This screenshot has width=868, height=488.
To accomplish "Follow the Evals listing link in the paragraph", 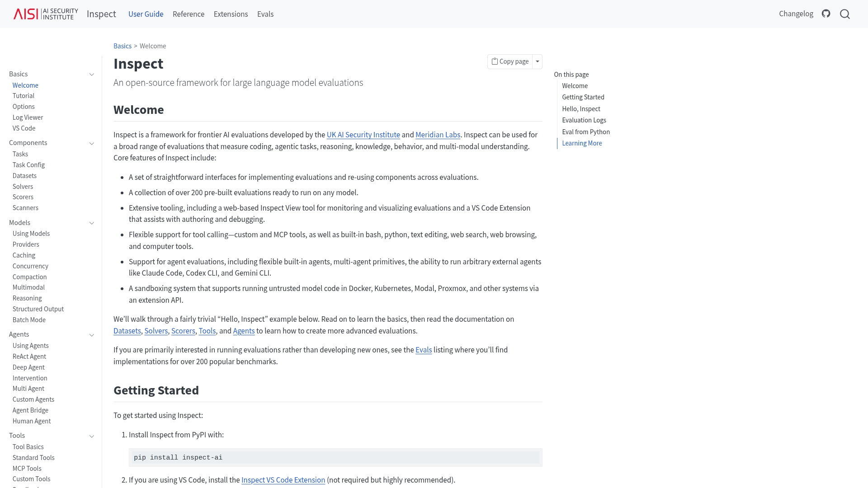I will point(424,350).
